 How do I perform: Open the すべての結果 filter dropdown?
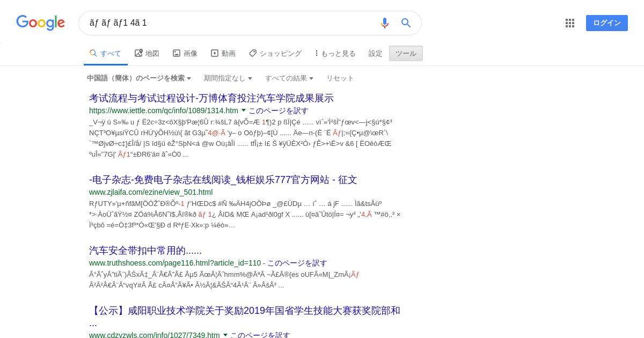(289, 78)
